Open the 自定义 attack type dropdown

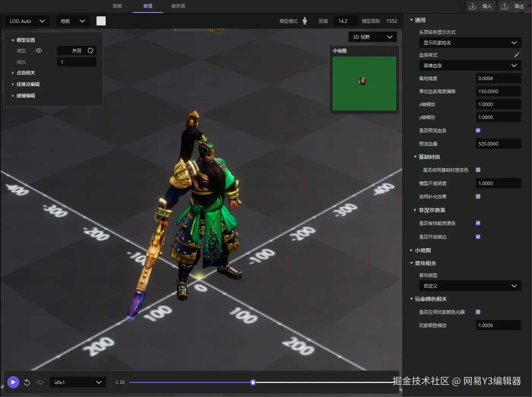click(470, 286)
